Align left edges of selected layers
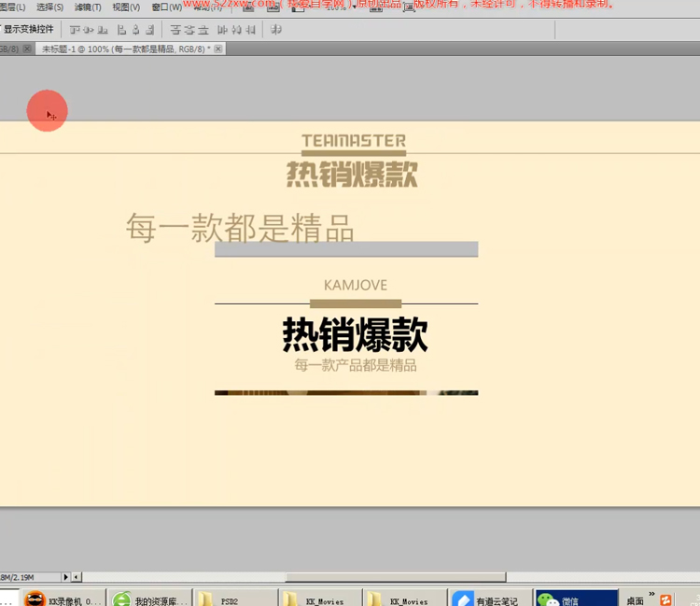The image size is (700, 606). pos(121,30)
